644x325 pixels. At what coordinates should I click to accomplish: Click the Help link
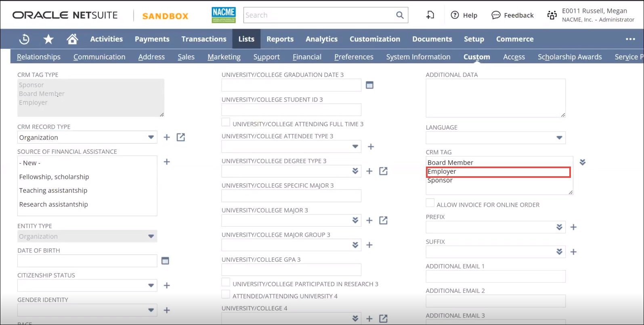click(464, 15)
